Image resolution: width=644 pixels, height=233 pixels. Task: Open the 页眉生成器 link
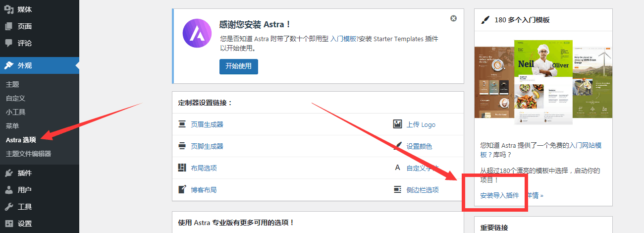207,124
